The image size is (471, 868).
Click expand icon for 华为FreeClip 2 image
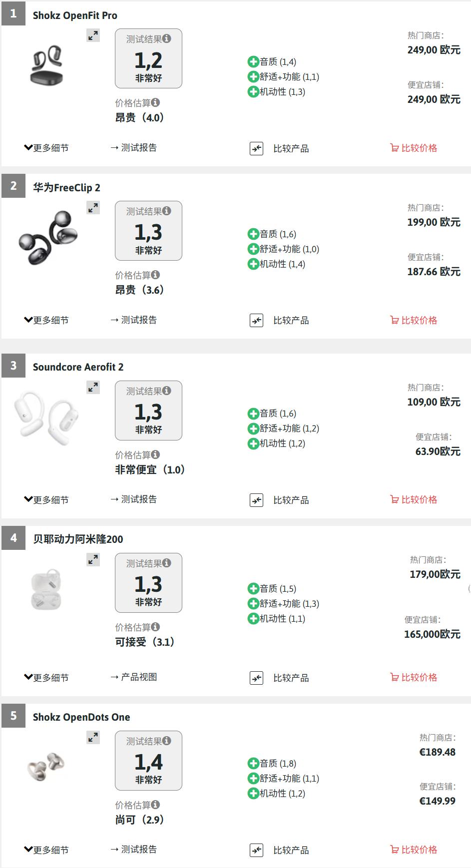point(93,208)
